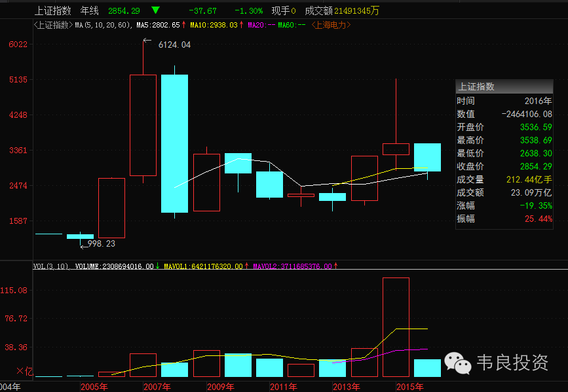This screenshot has height=392, width=568.
Task: Click the <上证指数> indicator label
Action: [54, 25]
